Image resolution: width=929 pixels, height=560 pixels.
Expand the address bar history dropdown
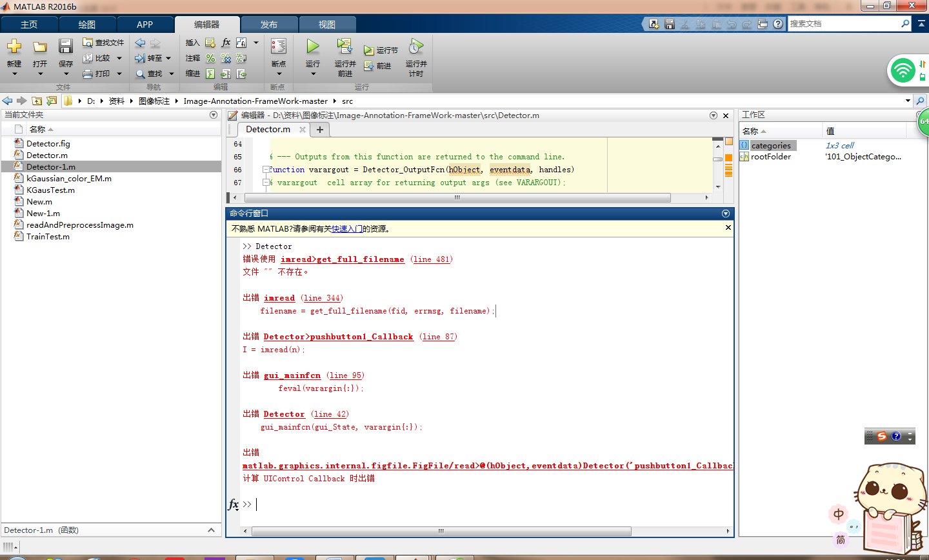click(908, 101)
